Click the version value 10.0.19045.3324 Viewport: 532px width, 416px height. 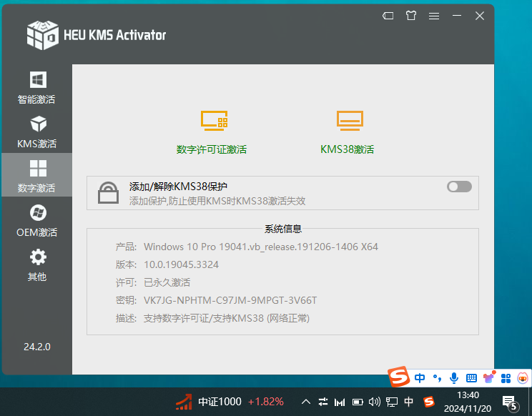[x=181, y=264]
